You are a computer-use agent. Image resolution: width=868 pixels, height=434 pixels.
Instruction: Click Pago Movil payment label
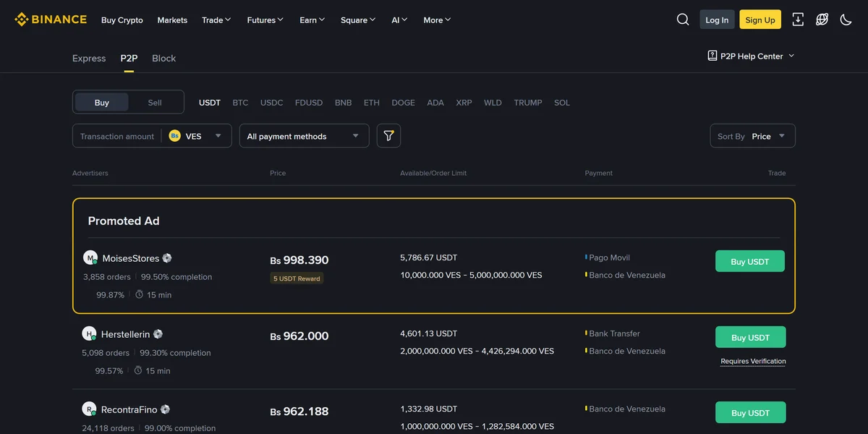[x=609, y=258]
